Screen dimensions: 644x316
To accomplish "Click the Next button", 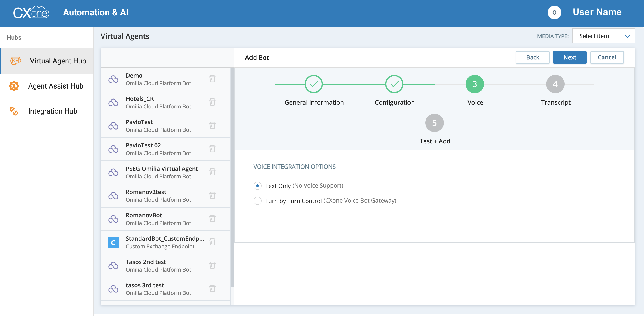I will pyautogui.click(x=569, y=57).
